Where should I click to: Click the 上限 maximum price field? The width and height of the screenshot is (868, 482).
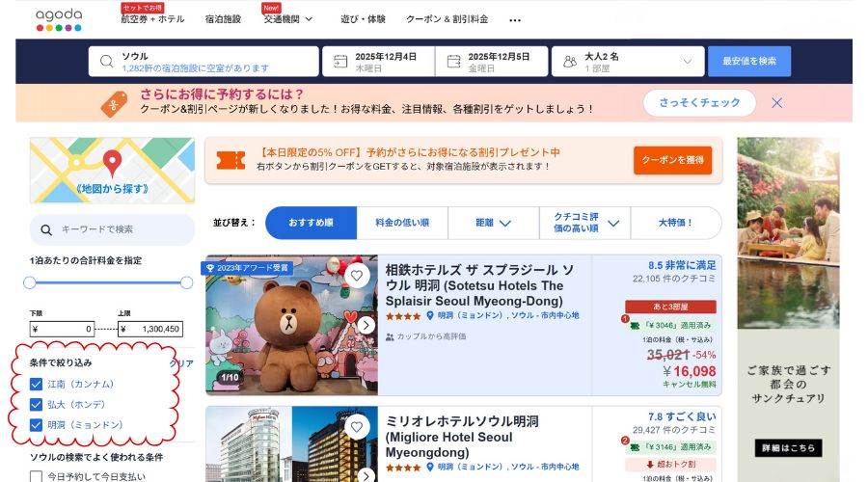150,330
